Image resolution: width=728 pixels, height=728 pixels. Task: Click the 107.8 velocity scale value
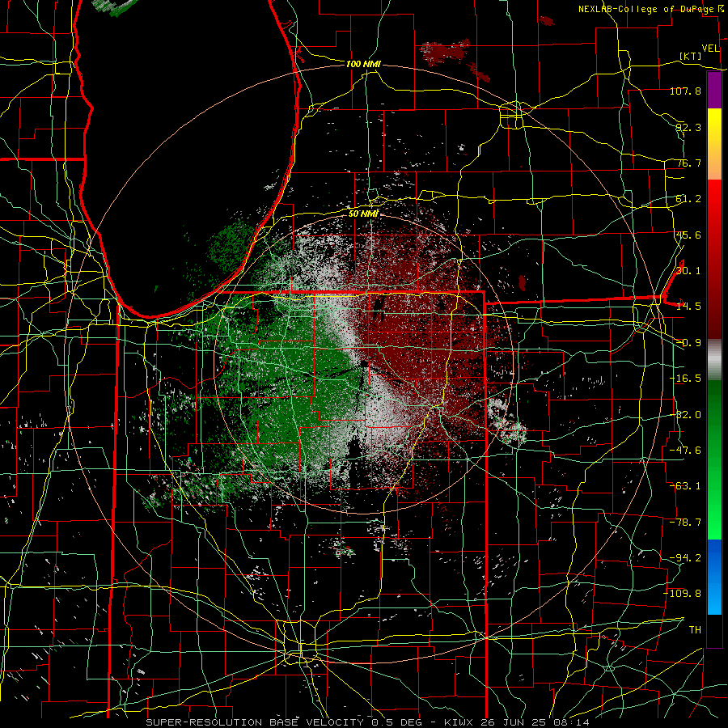pyautogui.click(x=685, y=91)
